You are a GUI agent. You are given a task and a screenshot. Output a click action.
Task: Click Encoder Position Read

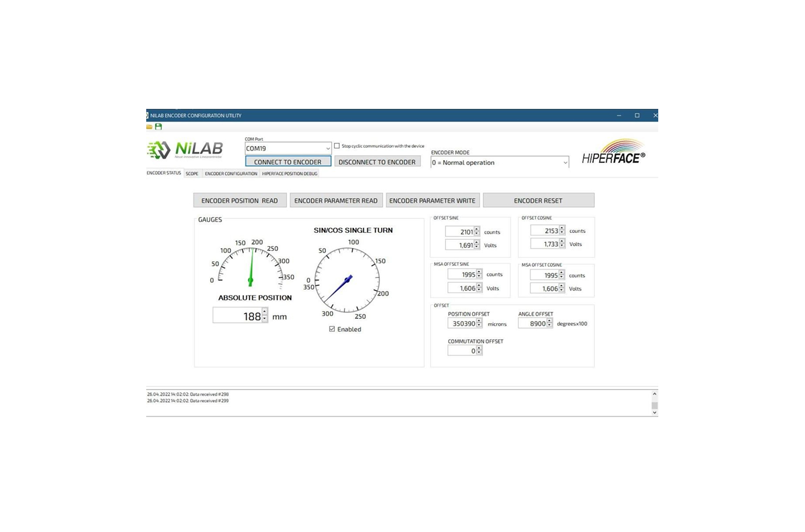tap(240, 200)
